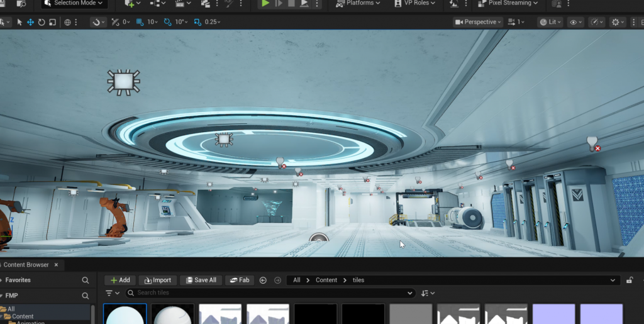Go back in Content Browser history

[263, 280]
